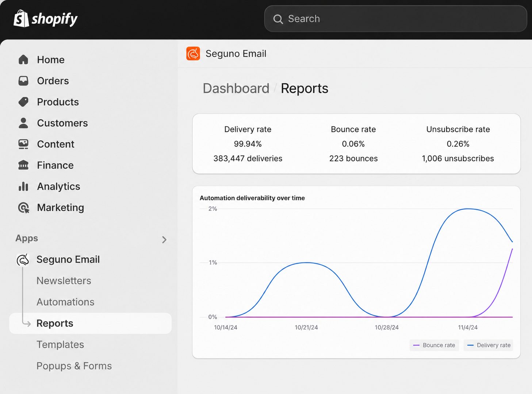
Task: Click the purple Bounce rate legend swatch
Action: (416, 345)
